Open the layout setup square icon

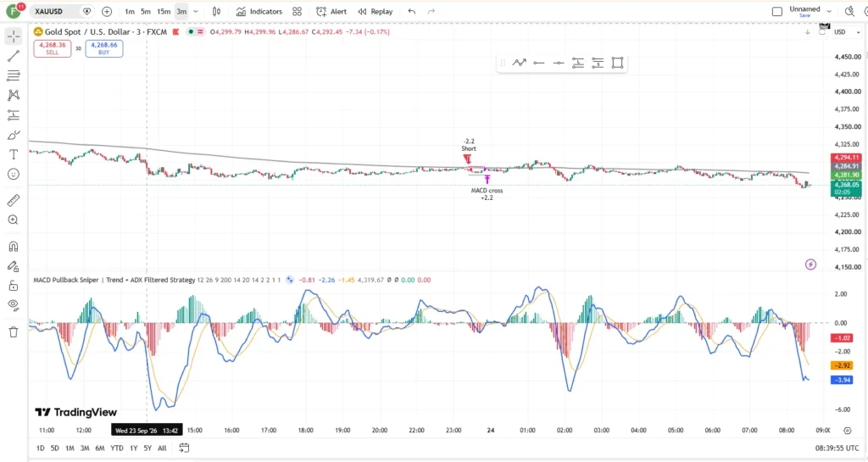pos(777,11)
